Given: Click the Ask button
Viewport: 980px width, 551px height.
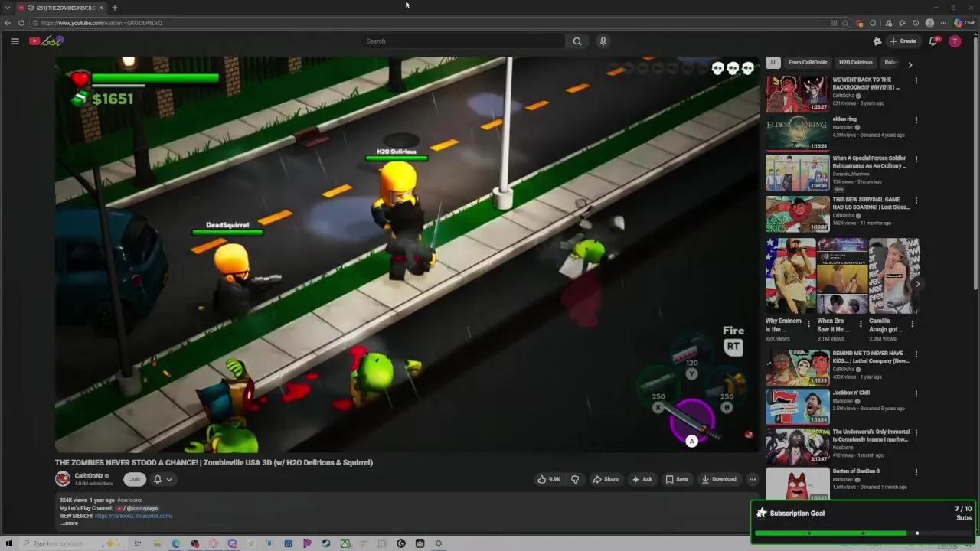Looking at the screenshot, I should [642, 479].
